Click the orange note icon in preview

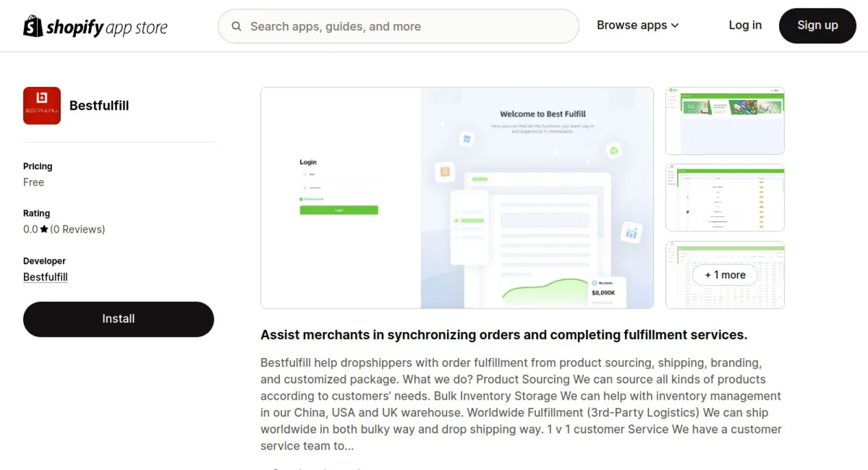tap(445, 171)
